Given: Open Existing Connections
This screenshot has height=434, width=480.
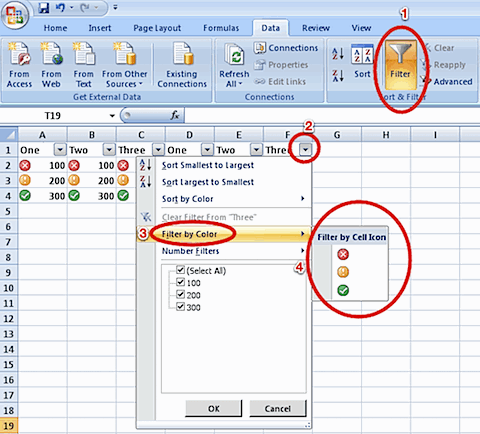Looking at the screenshot, I should [x=182, y=65].
